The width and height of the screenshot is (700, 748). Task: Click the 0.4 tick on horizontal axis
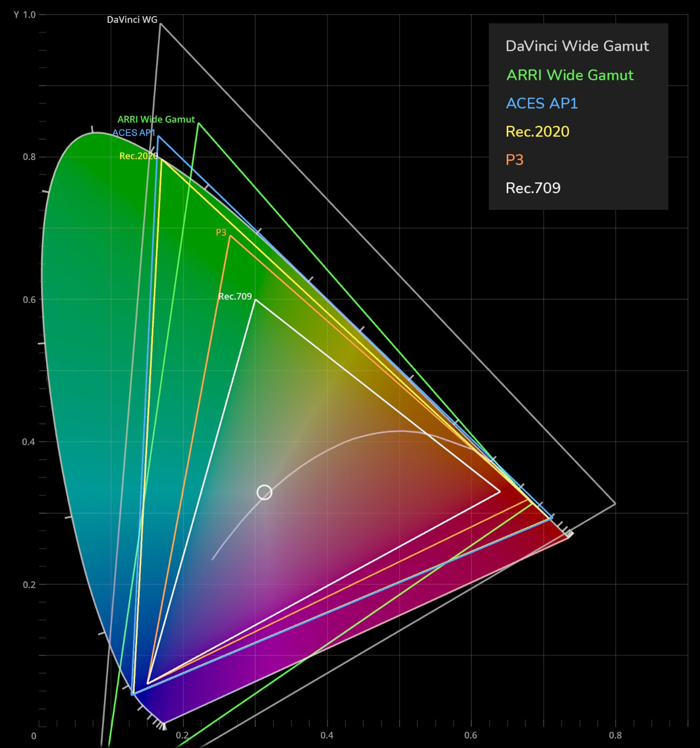coord(327,736)
